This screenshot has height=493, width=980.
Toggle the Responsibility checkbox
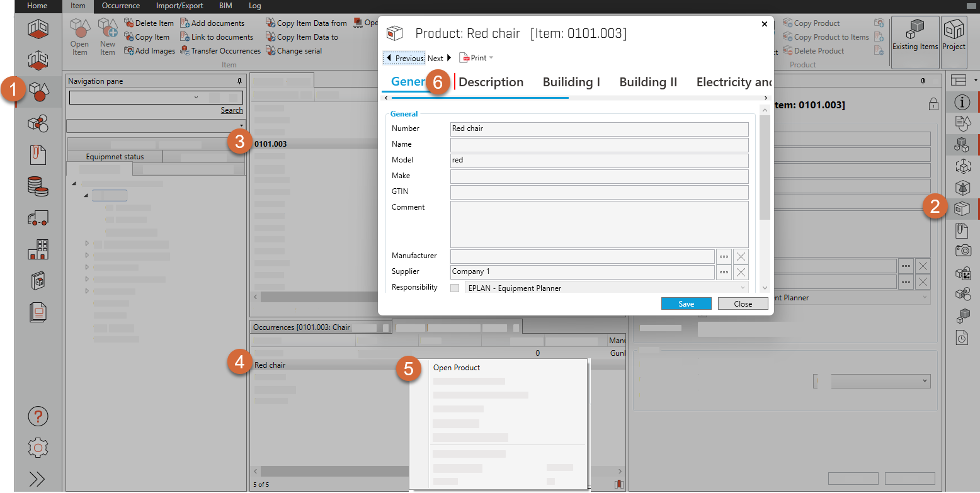coord(455,288)
